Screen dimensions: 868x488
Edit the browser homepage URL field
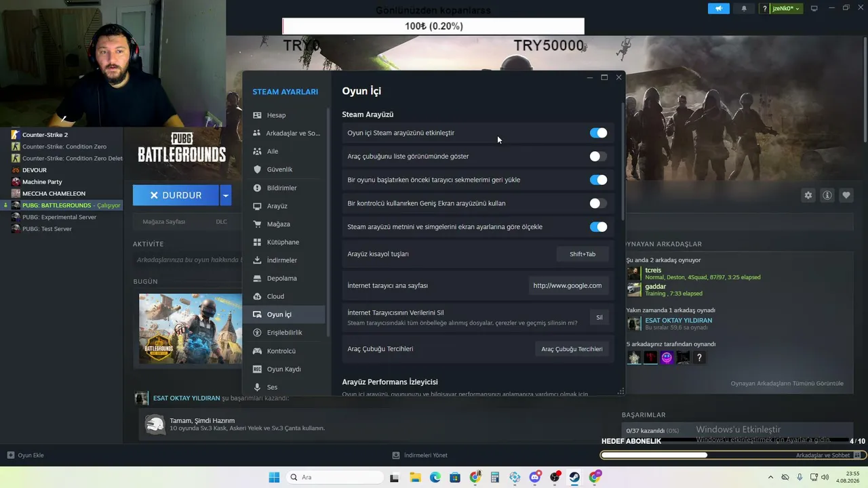pyautogui.click(x=568, y=285)
